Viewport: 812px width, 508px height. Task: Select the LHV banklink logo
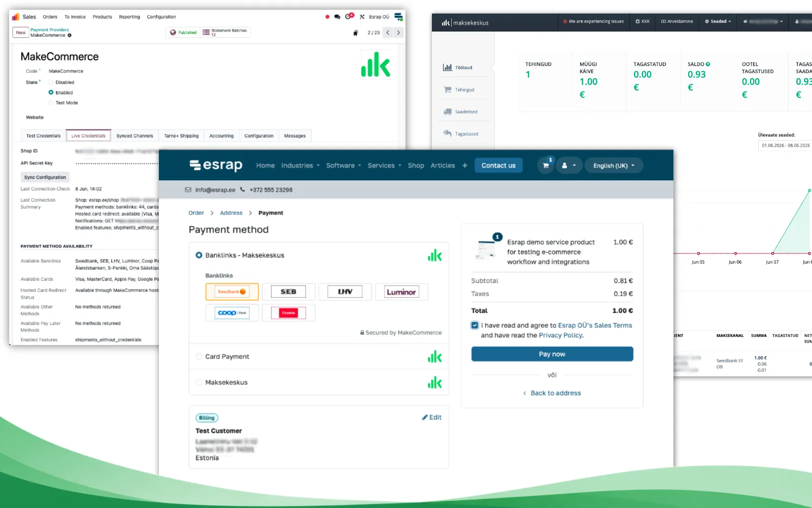tap(345, 292)
